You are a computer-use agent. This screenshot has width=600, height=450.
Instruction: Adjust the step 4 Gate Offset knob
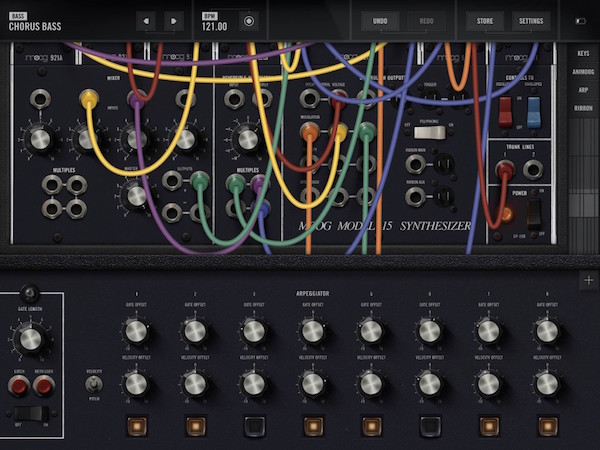pos(313,331)
